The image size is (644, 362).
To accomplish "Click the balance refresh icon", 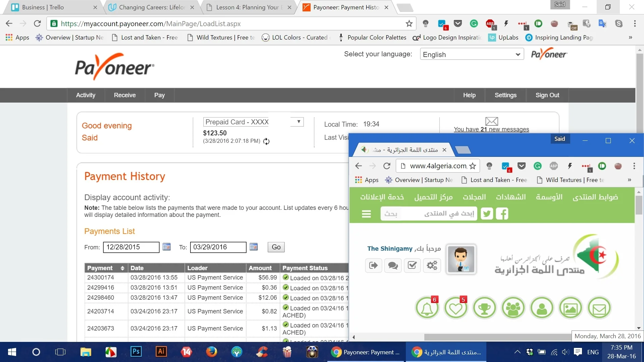I will [266, 141].
